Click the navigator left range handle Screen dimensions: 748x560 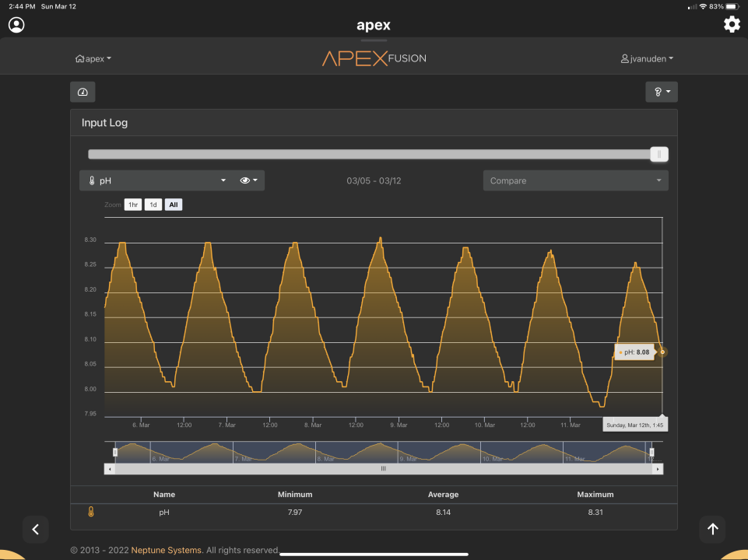pyautogui.click(x=115, y=452)
